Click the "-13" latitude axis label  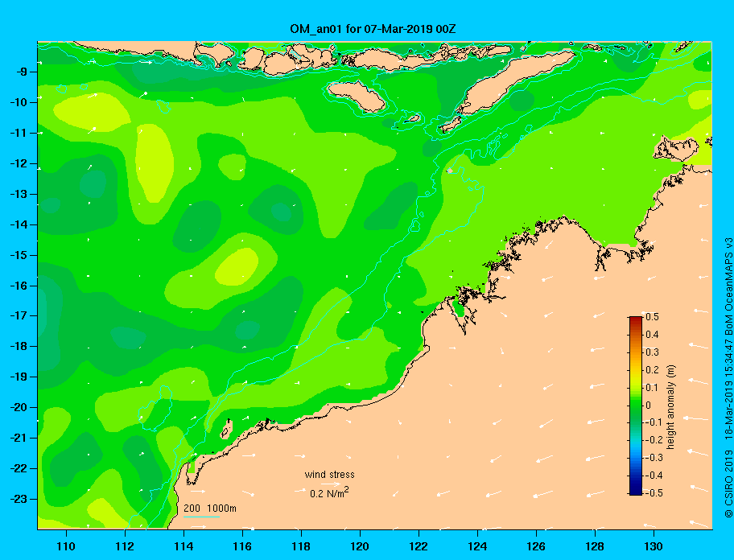pos(19,194)
